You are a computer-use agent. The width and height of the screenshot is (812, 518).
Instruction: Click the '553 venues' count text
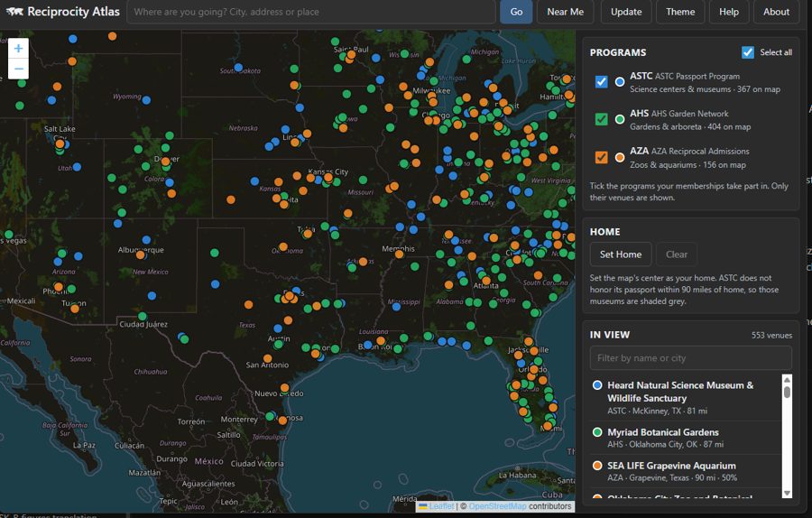pos(771,335)
